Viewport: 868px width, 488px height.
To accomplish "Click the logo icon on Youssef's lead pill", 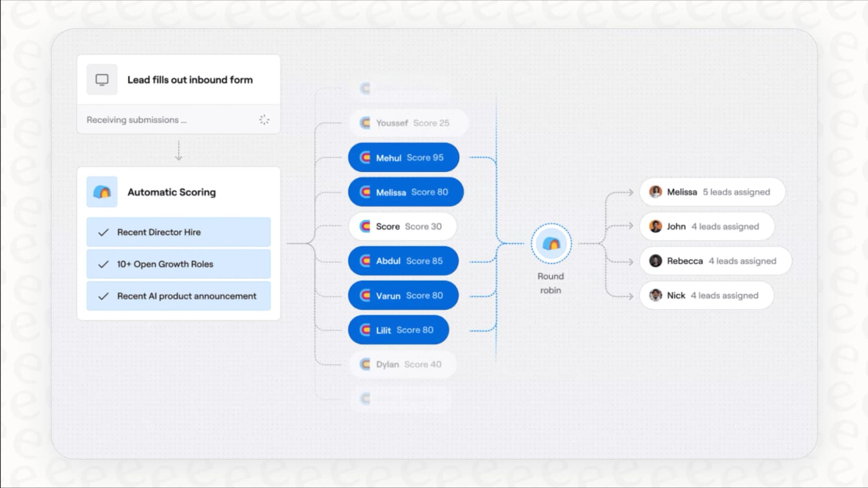I will click(365, 123).
